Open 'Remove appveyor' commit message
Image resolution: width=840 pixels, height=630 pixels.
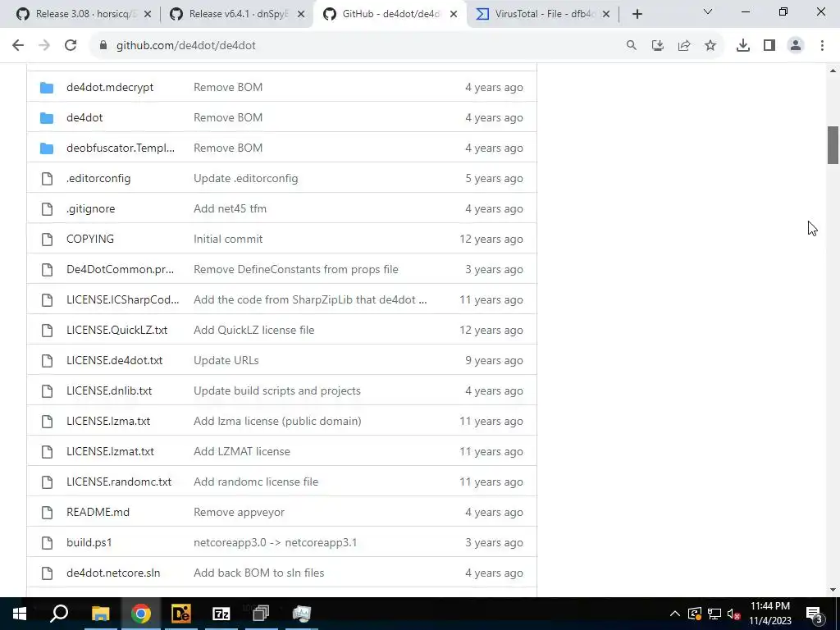pos(239,512)
